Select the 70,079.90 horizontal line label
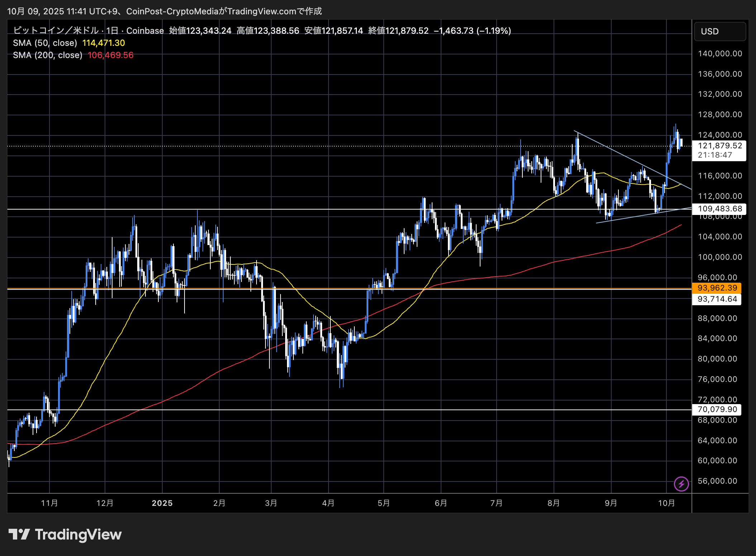The height and width of the screenshot is (556, 756). (717, 409)
